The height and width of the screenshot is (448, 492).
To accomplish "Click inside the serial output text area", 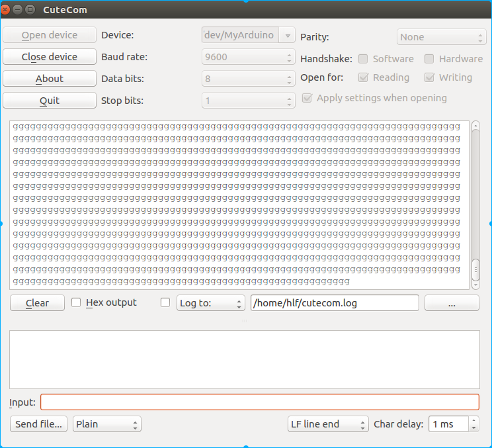I will point(239,205).
